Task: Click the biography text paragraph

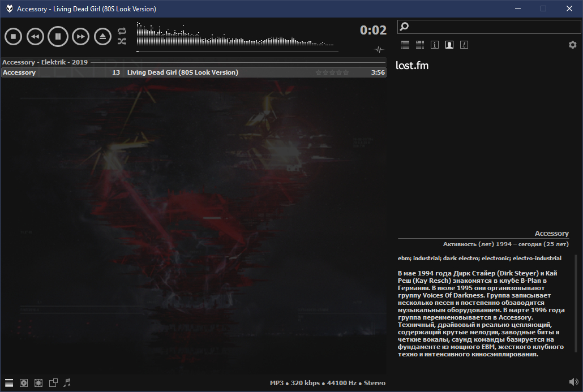Action: (481, 313)
